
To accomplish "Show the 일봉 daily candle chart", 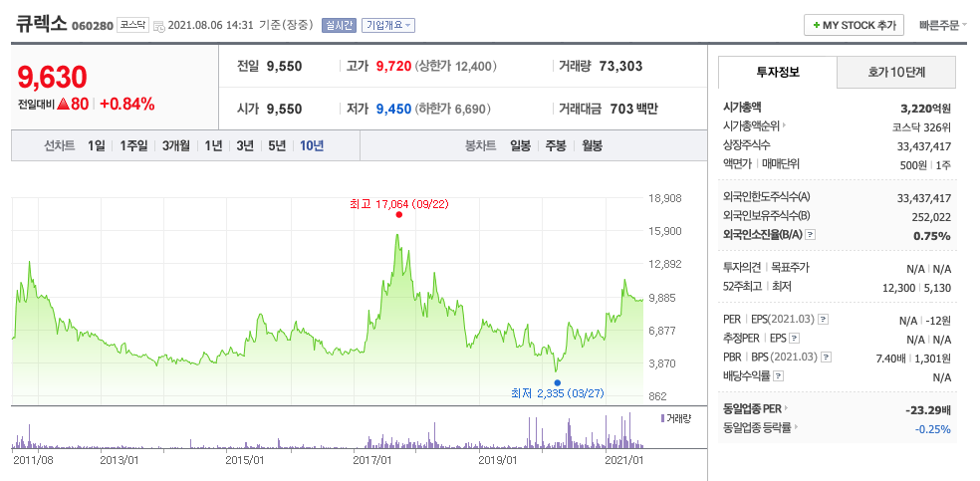I will coord(520,146).
